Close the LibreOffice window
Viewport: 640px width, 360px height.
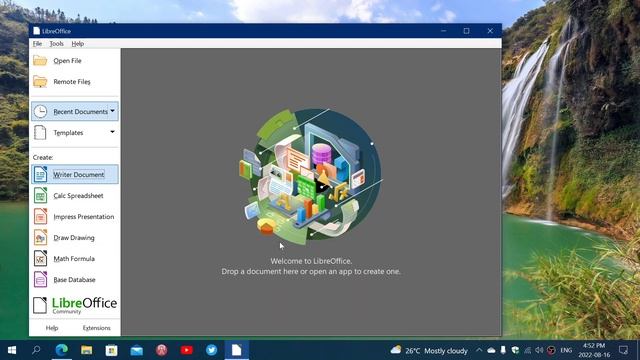(490, 31)
